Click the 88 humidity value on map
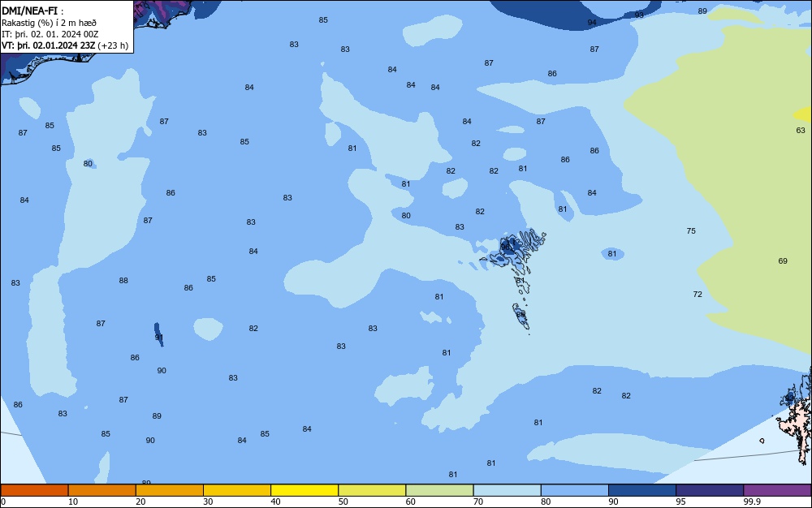 pos(123,281)
